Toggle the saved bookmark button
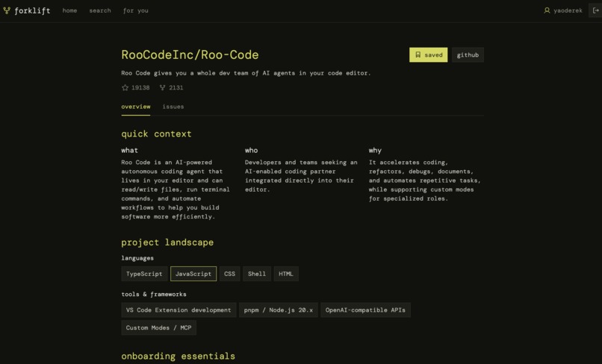The width and height of the screenshot is (602, 364). pos(428,55)
